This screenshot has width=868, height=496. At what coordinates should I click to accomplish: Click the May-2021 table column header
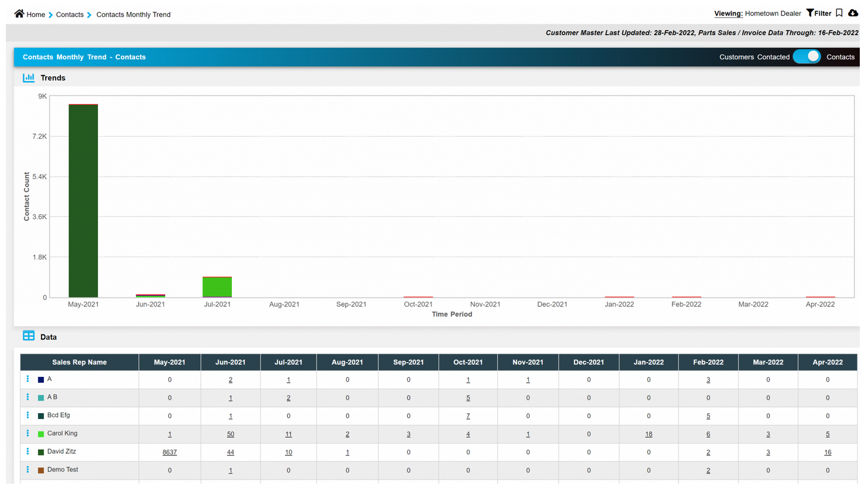(170, 362)
